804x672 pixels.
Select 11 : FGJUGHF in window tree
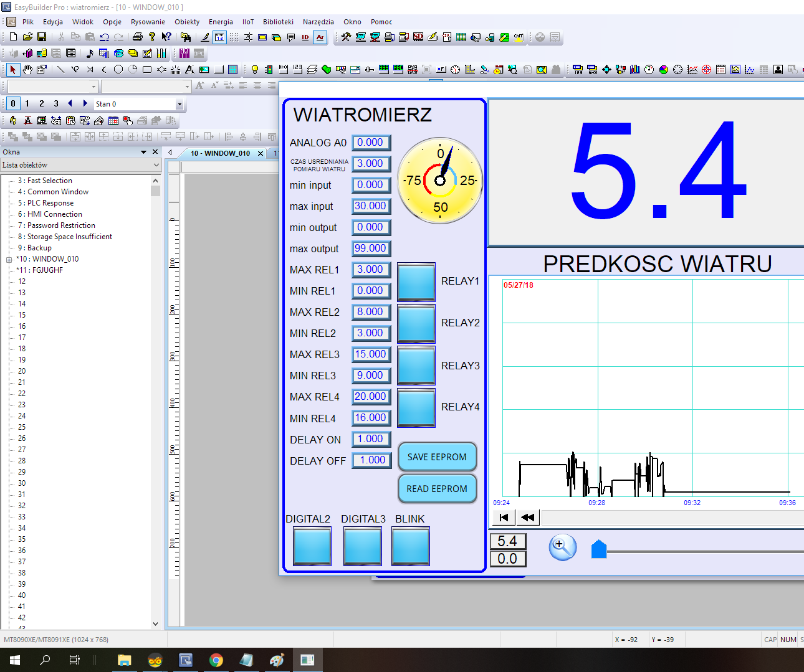[40, 270]
